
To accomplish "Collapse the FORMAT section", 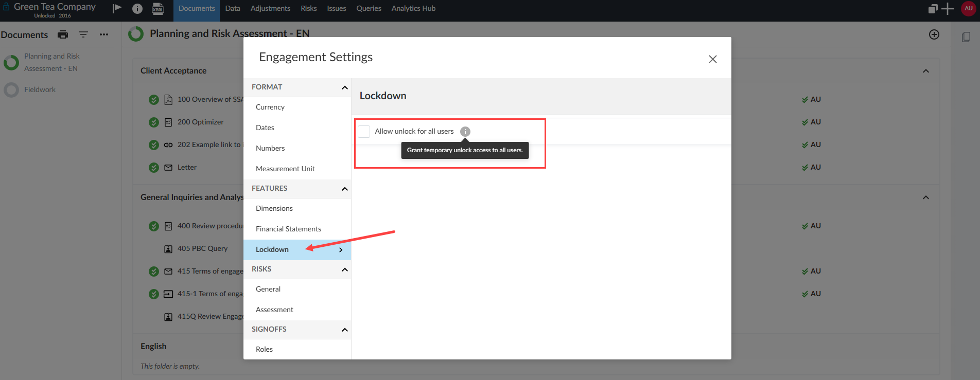I will [345, 87].
